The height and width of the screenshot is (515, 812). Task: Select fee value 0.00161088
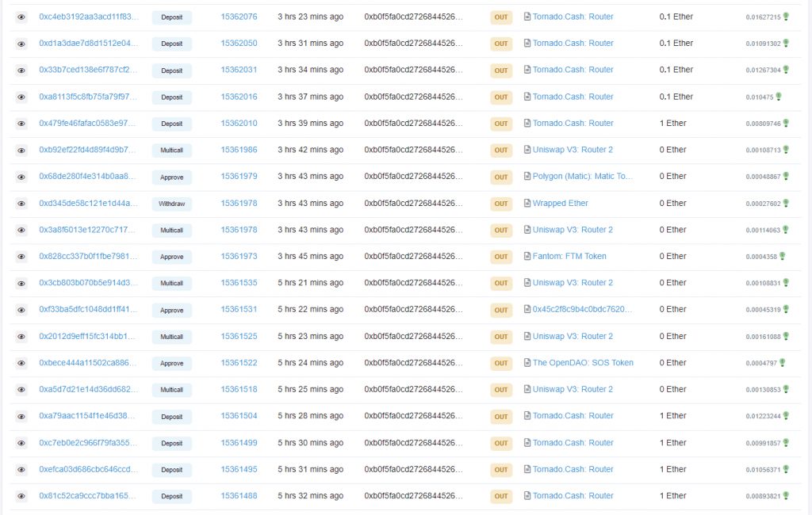coord(763,337)
